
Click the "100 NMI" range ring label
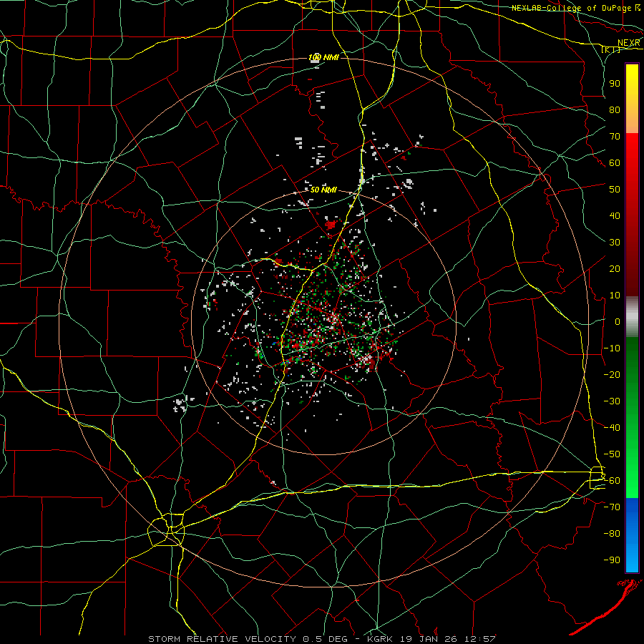click(x=323, y=57)
